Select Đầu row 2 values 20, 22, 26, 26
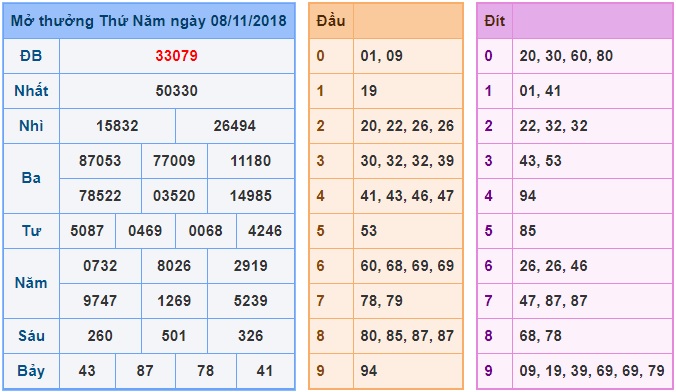 (407, 125)
